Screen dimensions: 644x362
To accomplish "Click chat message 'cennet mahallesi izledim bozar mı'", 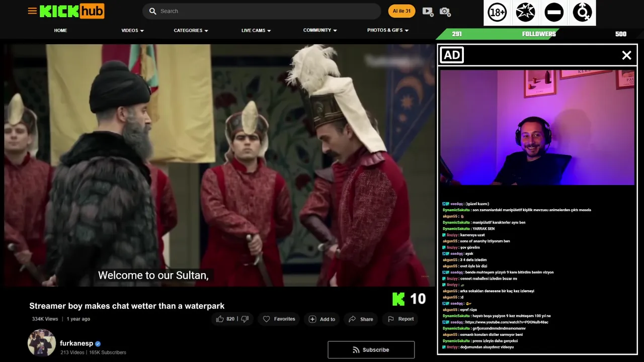I will point(489,279).
